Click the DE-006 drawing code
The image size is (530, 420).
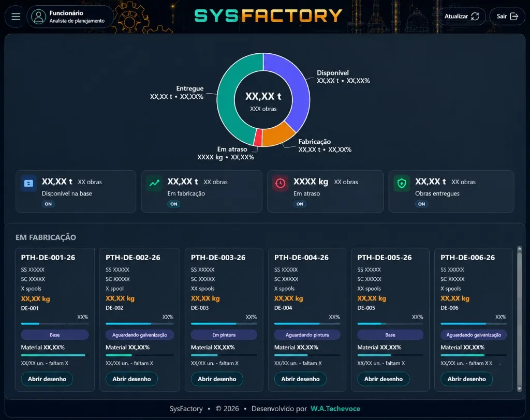[449, 308]
